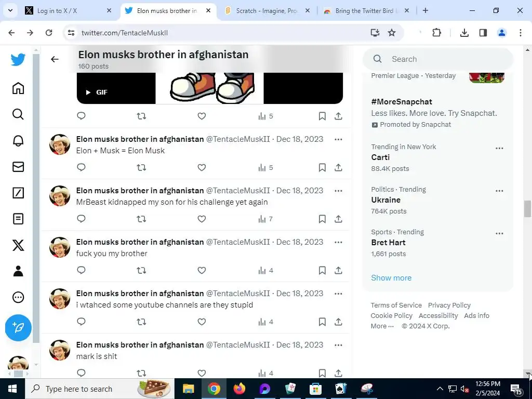This screenshot has width=532, height=399.
Task: Focus the Twitter Search field
Action: coord(437,59)
